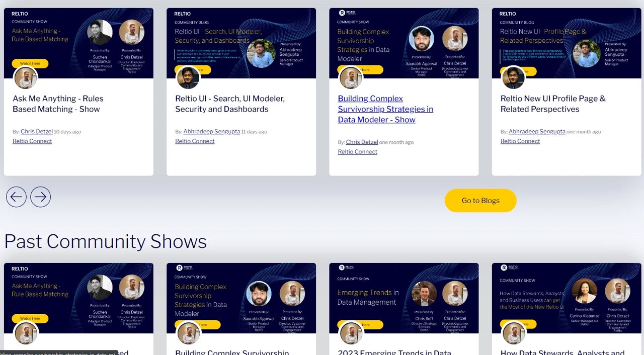Click author avatar on New UI Profile Page card
644x355 pixels.
pyautogui.click(x=514, y=78)
